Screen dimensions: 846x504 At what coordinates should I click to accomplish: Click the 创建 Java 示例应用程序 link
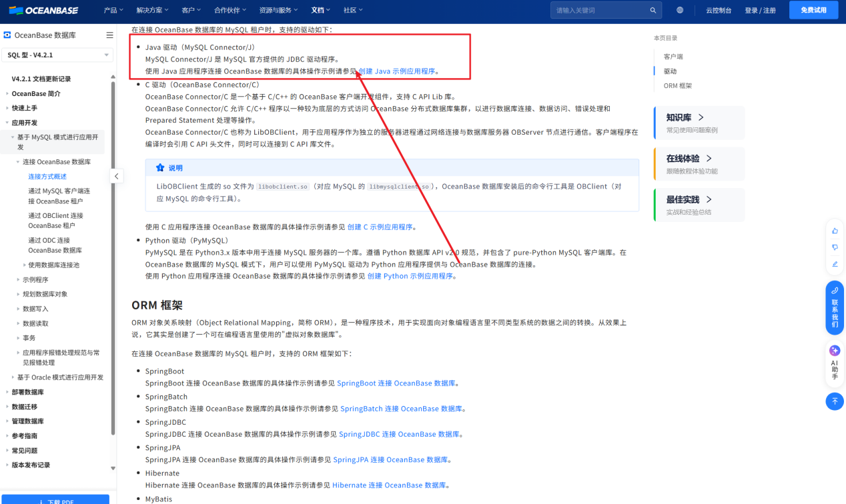tap(397, 71)
